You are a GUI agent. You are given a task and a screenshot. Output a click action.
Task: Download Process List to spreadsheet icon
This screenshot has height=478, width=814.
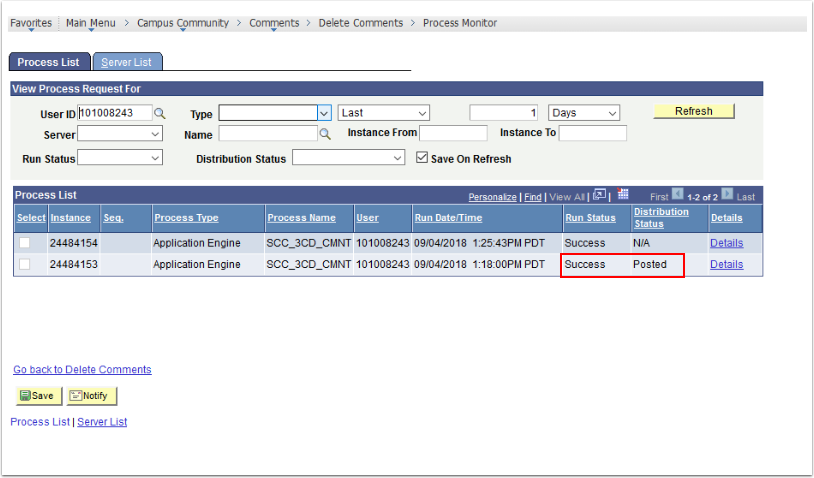pos(623,195)
